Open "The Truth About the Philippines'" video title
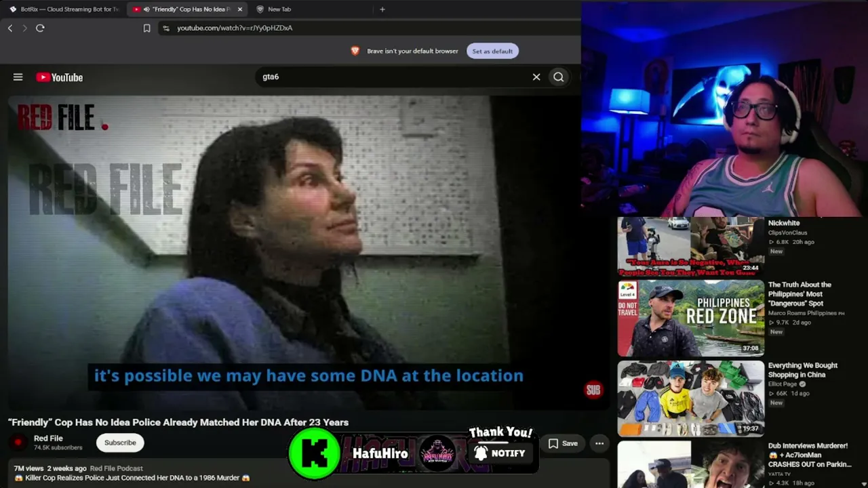The image size is (868, 488). point(800,294)
